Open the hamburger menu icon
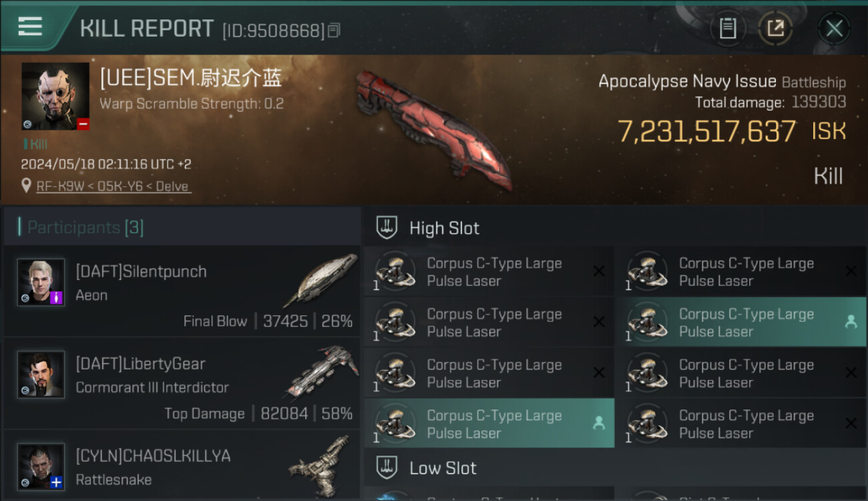The height and width of the screenshot is (501, 868). point(30,27)
